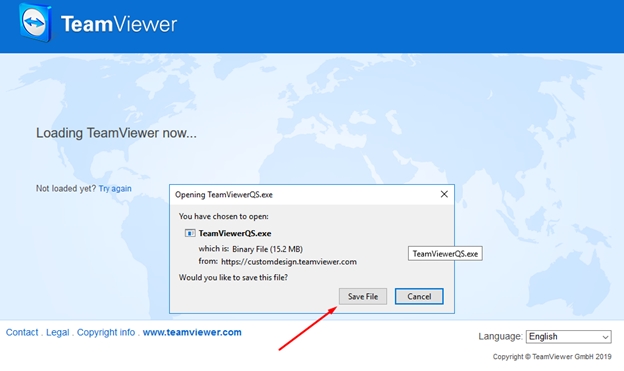Click the TeamViewer logo icon in header

tap(36, 22)
